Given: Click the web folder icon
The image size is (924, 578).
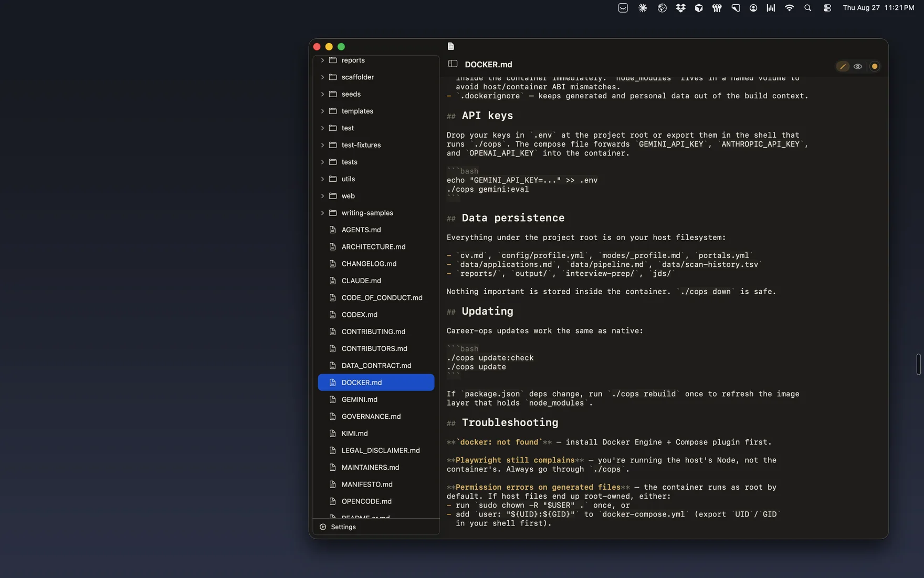Looking at the screenshot, I should point(332,196).
